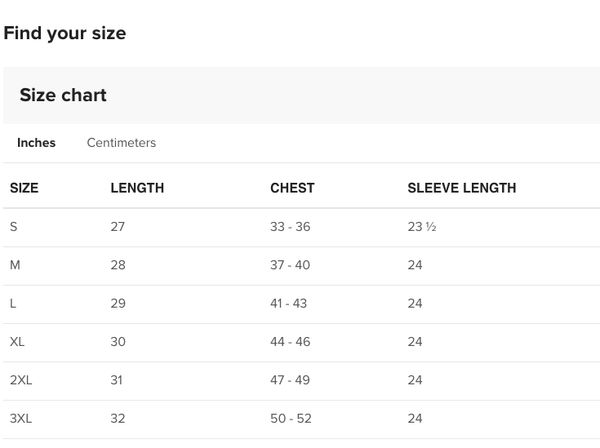
Task: Select the 2XL size row label
Action: [x=21, y=380]
